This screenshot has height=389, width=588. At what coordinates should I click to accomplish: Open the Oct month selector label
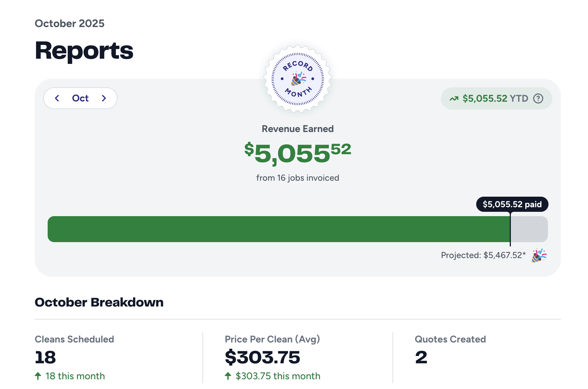pos(80,98)
